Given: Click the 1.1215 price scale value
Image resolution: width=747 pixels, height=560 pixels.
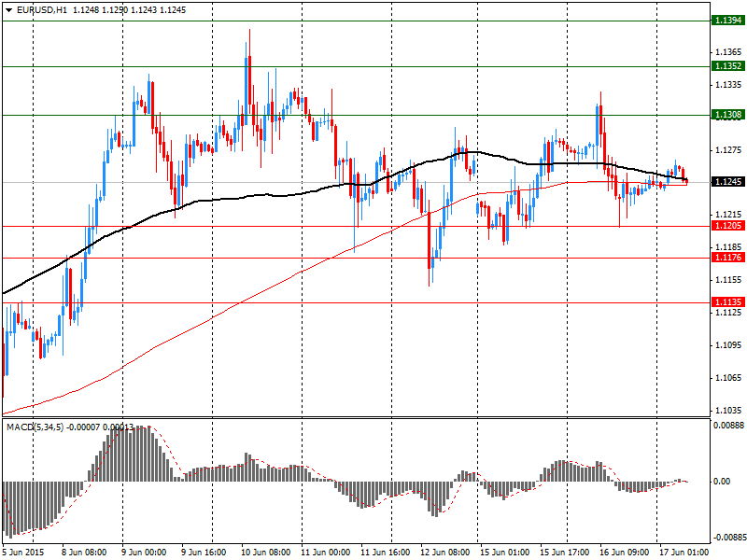Looking at the screenshot, I should point(728,215).
